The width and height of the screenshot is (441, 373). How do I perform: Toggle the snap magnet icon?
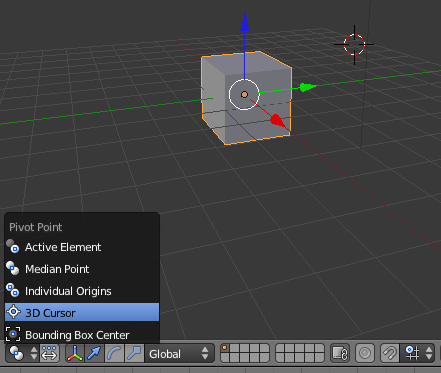390,353
